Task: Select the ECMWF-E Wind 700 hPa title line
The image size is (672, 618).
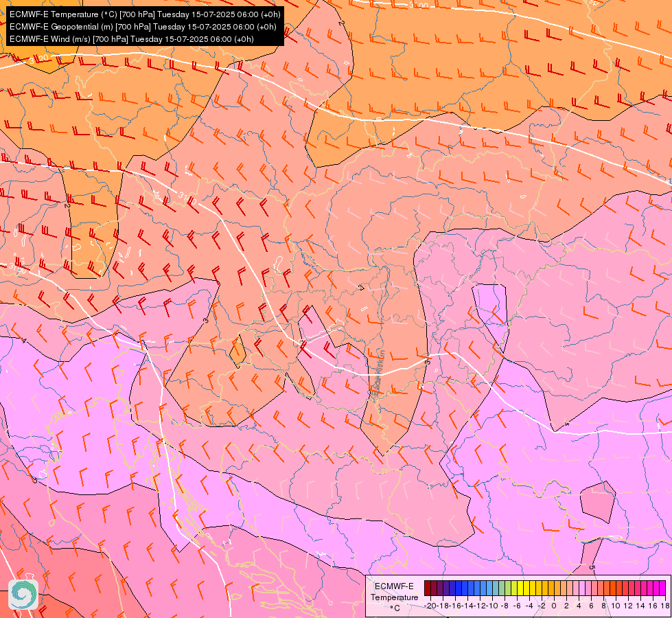Action: point(132,39)
